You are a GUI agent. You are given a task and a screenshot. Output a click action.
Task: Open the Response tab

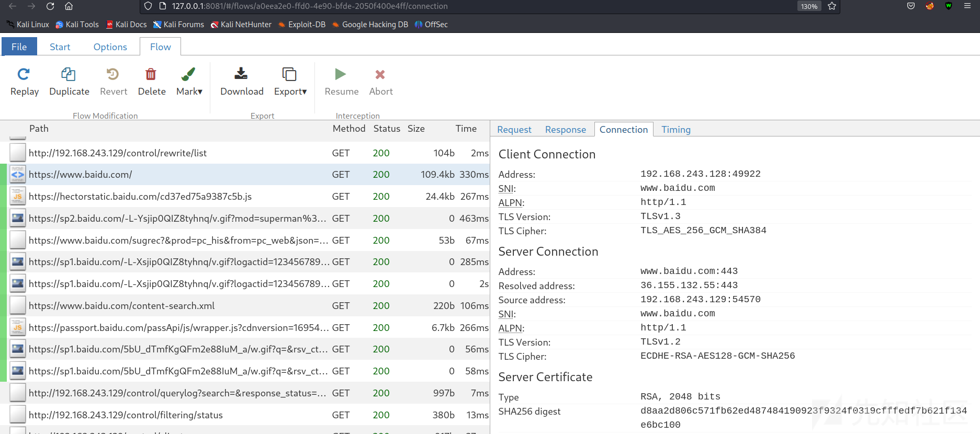[x=565, y=130]
